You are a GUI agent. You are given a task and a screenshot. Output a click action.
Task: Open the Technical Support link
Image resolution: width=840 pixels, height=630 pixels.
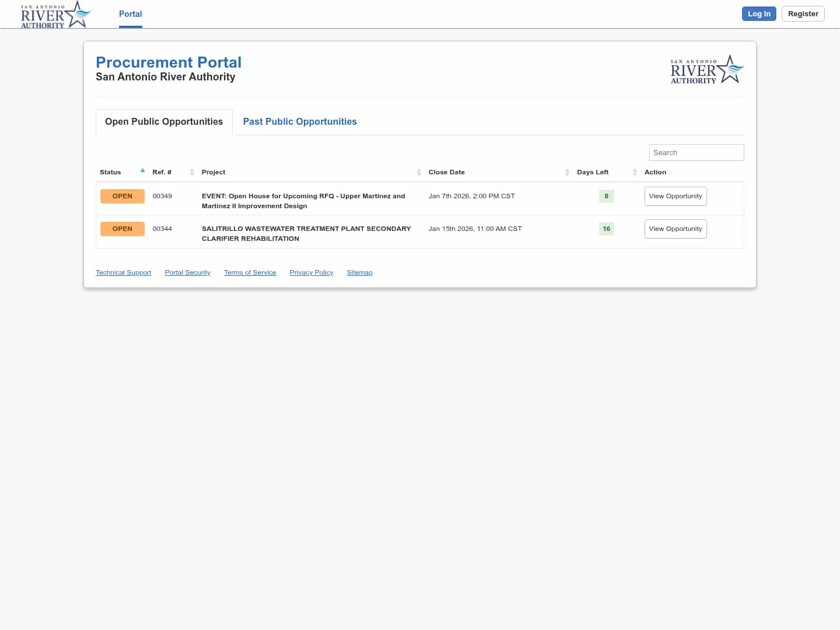pos(123,272)
